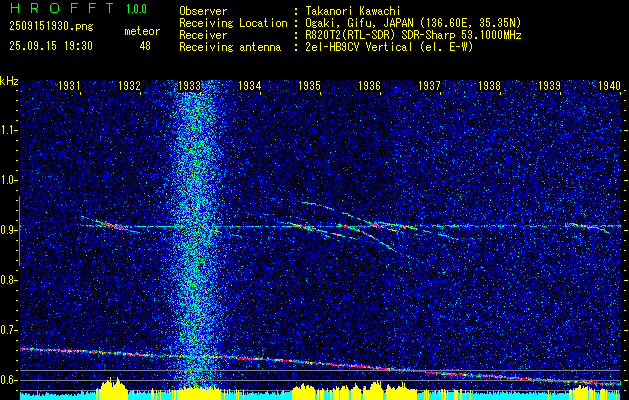Image resolution: width=629 pixels, height=400 pixels.
Task: Click the Receiving Location field label
Action: click(x=233, y=23)
